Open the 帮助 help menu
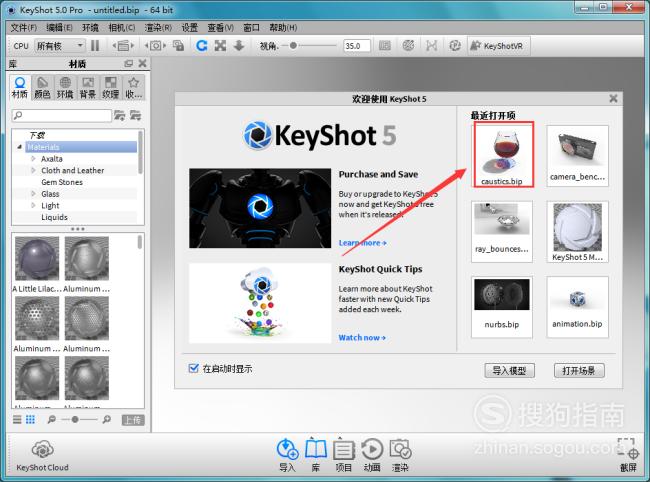Image resolution: width=650 pixels, height=482 pixels. click(283, 28)
